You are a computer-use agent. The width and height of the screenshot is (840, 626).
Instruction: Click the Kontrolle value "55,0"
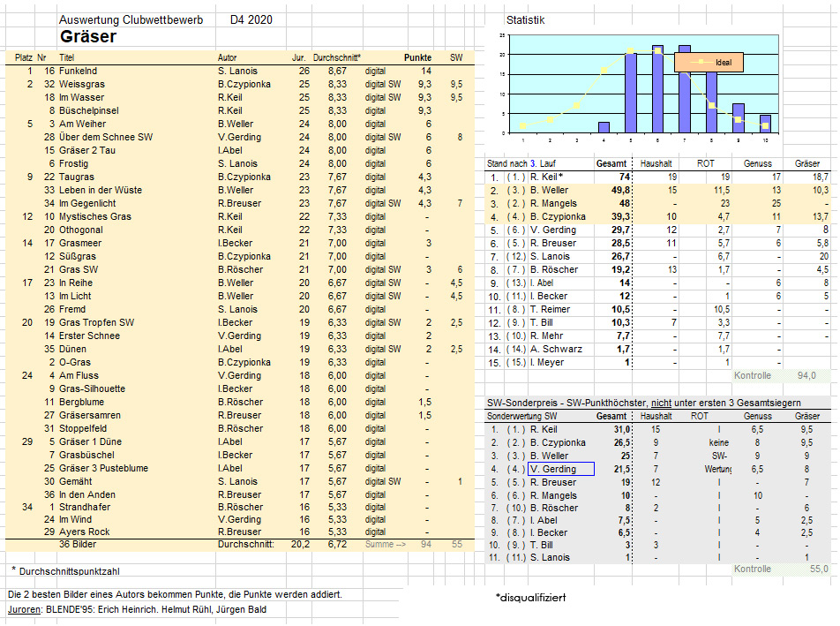[x=819, y=569]
